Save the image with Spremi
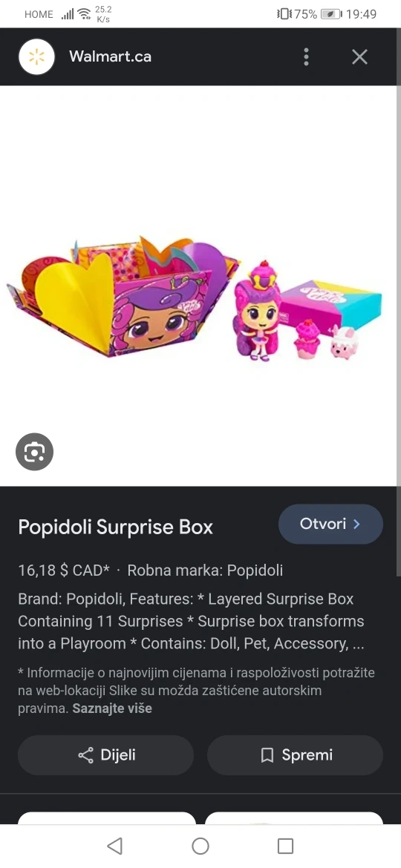Viewport: 401px width, 868px height. click(x=295, y=755)
